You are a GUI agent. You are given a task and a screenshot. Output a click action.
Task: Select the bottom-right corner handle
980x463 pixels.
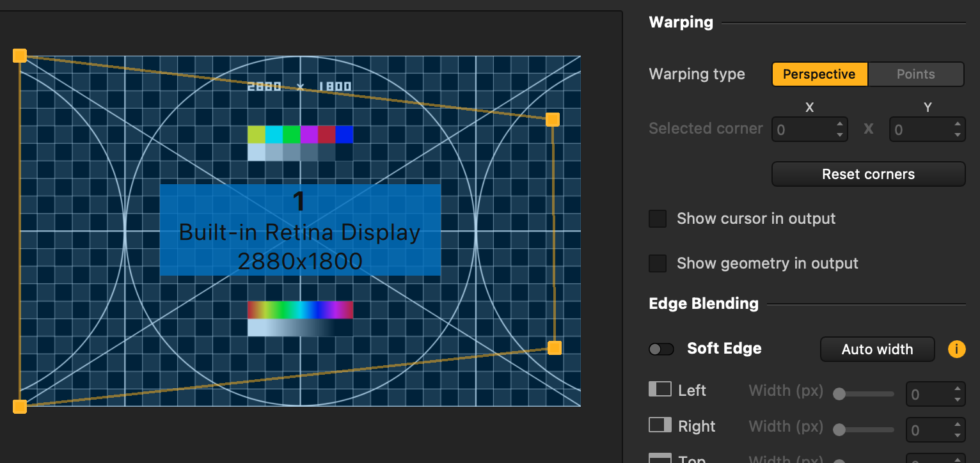[554, 348]
